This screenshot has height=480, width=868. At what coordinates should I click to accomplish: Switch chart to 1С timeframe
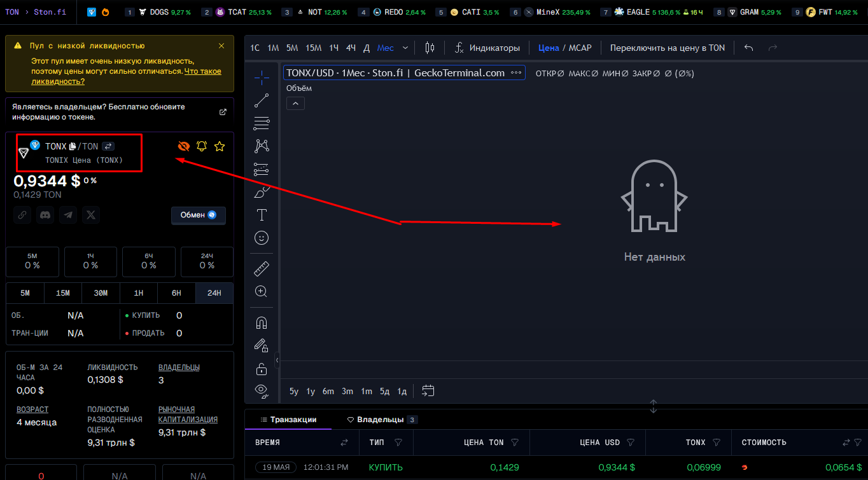click(x=255, y=48)
